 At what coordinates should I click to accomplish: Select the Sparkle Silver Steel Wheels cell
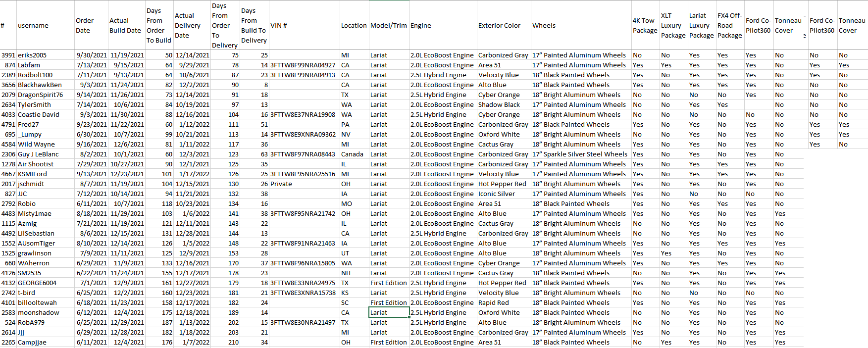click(x=581, y=154)
